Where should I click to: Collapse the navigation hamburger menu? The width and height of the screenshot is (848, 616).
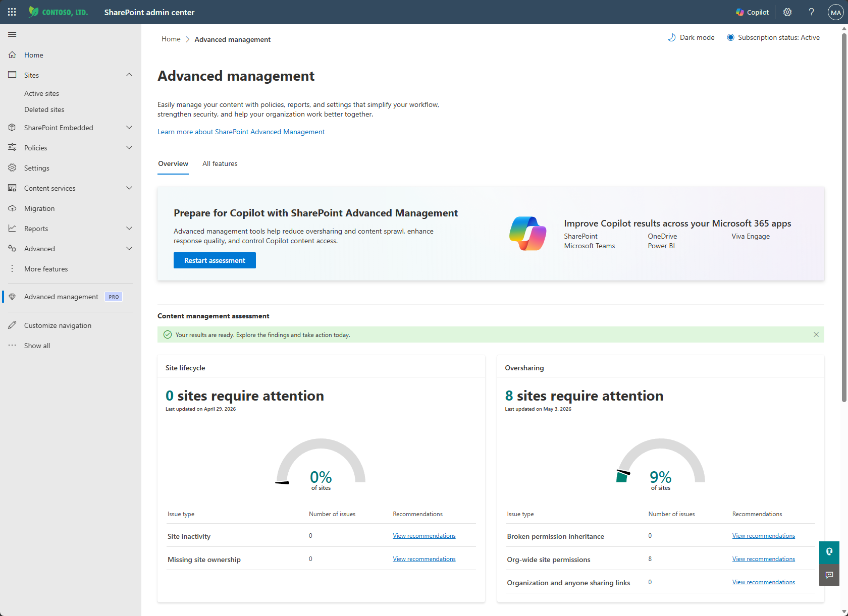click(12, 34)
